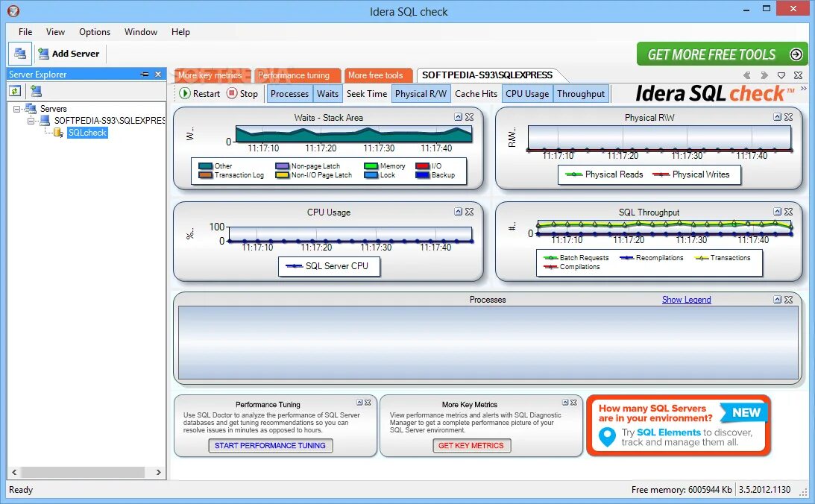Open the Help menu
Image resolution: width=815 pixels, height=504 pixels.
point(180,32)
